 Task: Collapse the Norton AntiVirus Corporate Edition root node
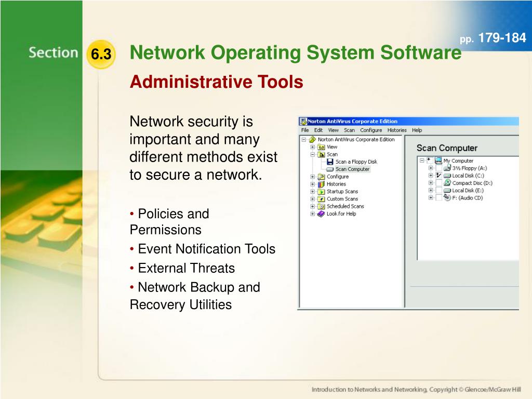pyautogui.click(x=304, y=139)
